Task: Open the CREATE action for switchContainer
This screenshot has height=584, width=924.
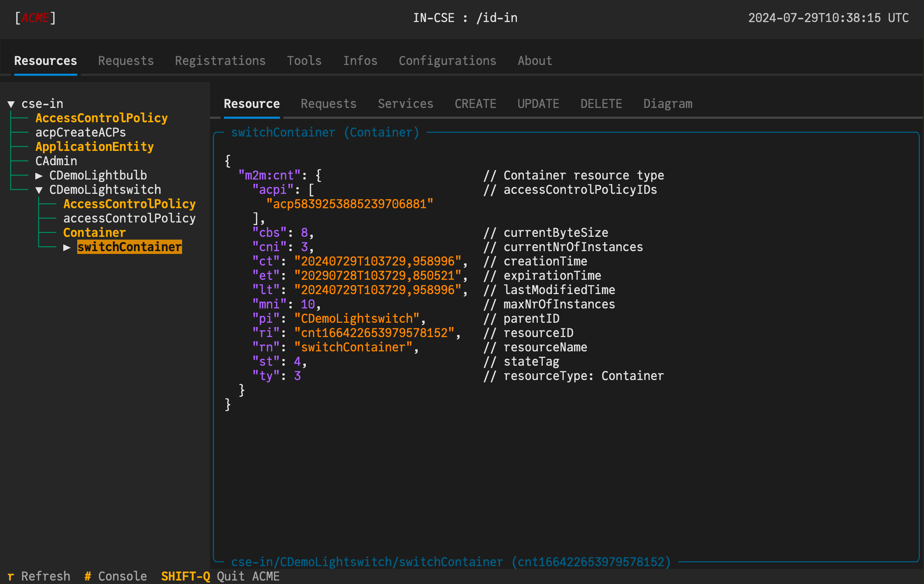Action: click(475, 103)
